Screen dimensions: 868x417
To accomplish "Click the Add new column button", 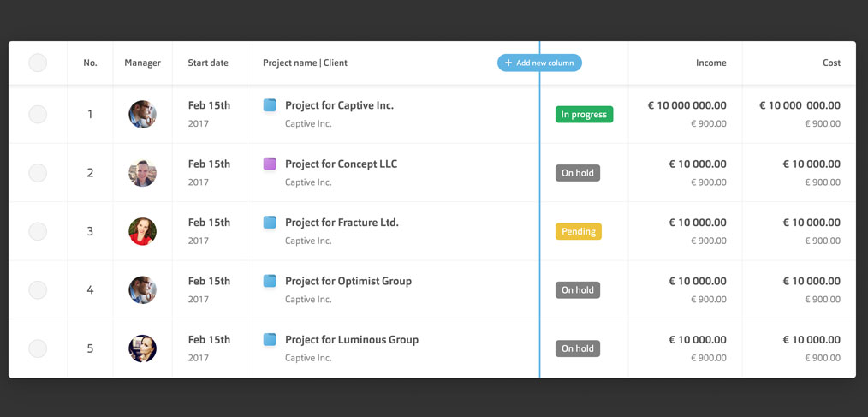I will click(x=539, y=63).
